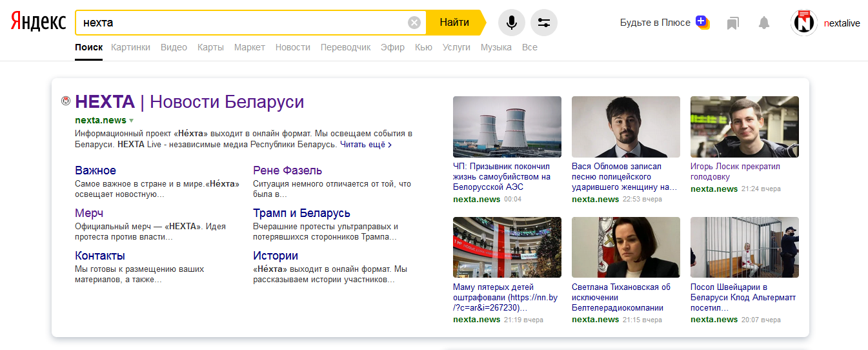
Task: Open search settings filter icon
Action: [543, 23]
